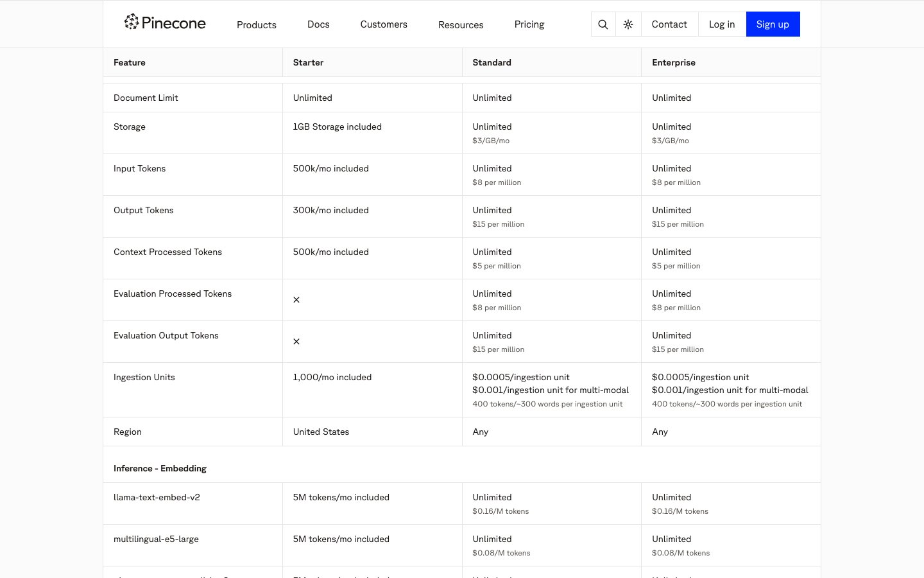Select the Standard column header

tap(492, 62)
